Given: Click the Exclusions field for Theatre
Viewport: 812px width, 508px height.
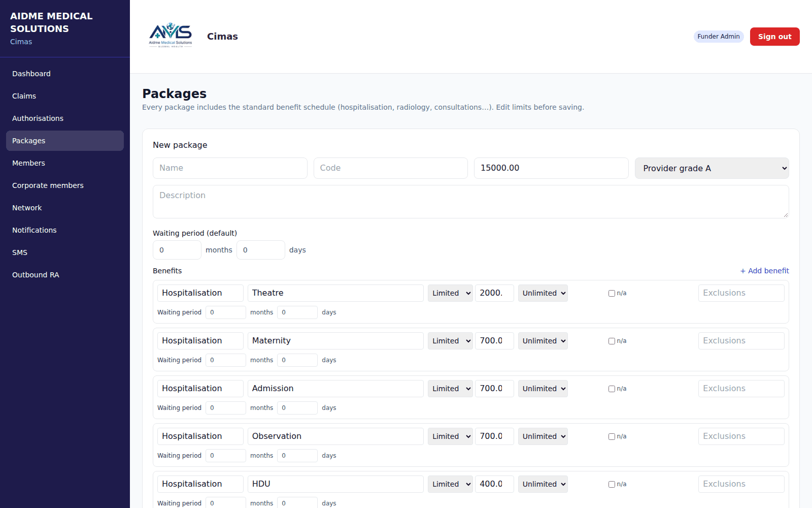Looking at the screenshot, I should pyautogui.click(x=741, y=293).
